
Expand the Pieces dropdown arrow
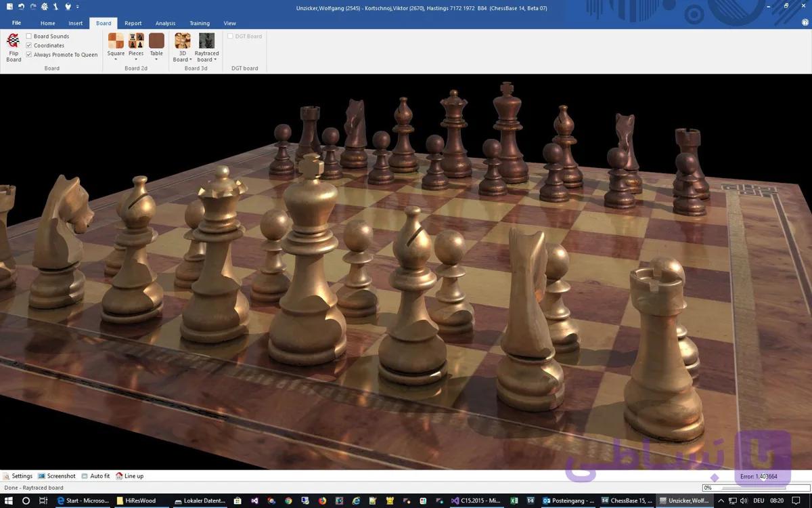[x=136, y=59]
